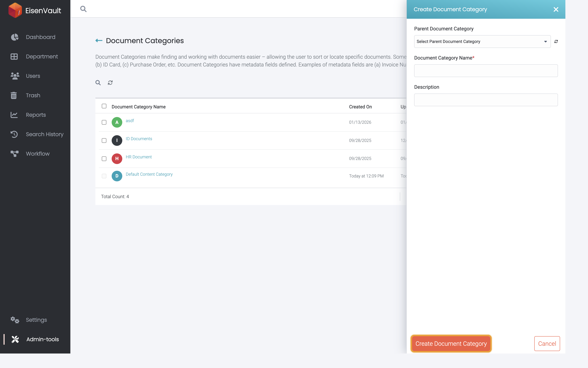This screenshot has height=368, width=588.
Task: Click the Search History clock icon
Action: click(x=14, y=134)
